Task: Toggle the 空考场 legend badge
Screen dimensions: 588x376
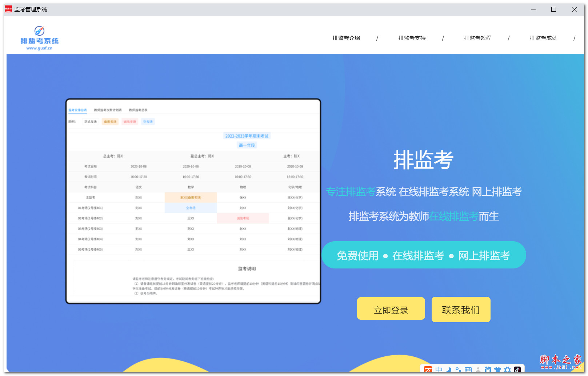Action: click(x=148, y=122)
